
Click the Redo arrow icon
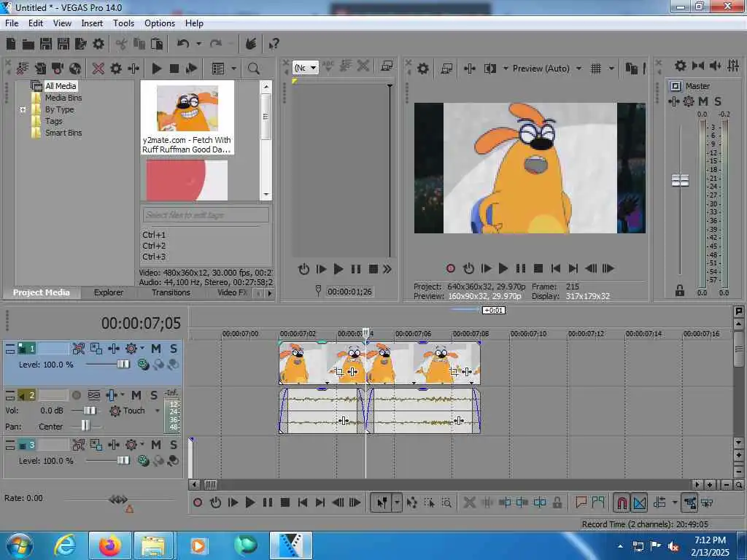pos(216,44)
